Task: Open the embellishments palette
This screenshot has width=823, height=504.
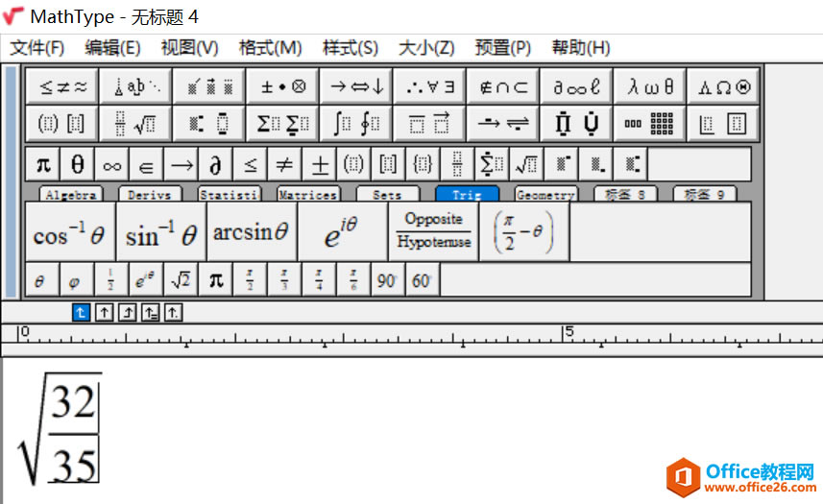Action: pos(209,86)
